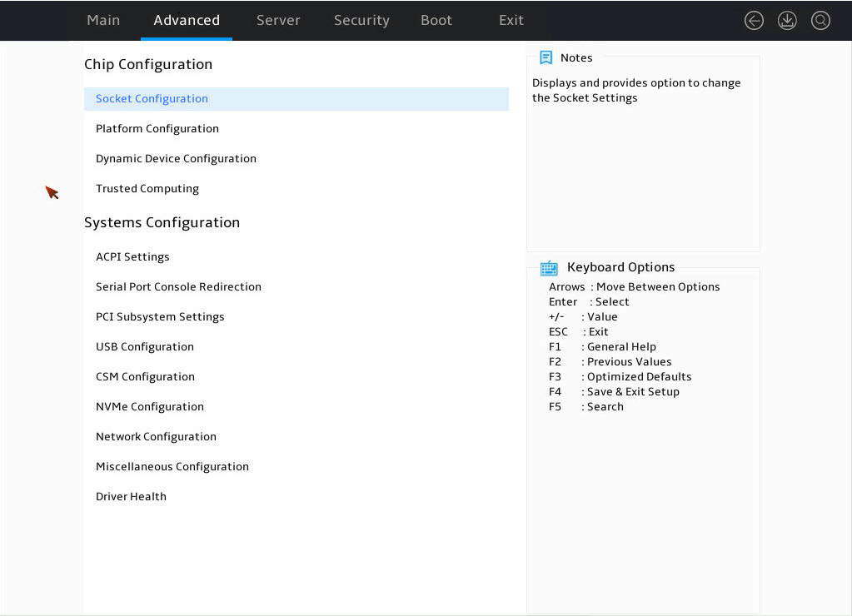Open the Server tab

pos(278,20)
